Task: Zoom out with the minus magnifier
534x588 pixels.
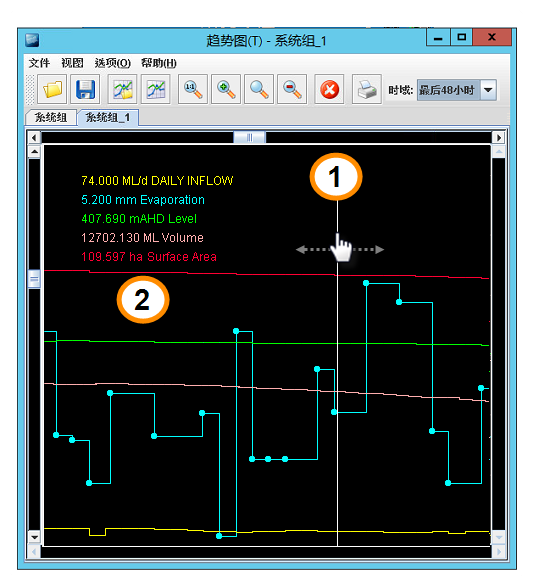Action: pos(292,89)
